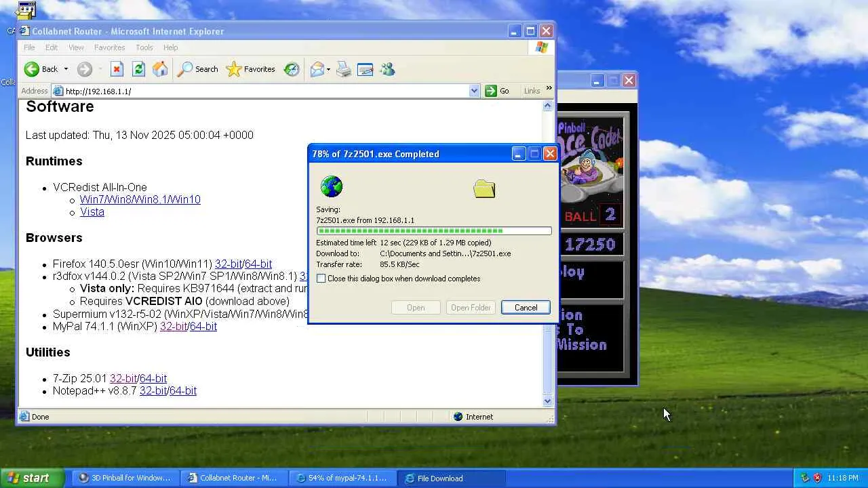Click the page icon in the address bar
The image size is (868, 488).
(x=58, y=91)
